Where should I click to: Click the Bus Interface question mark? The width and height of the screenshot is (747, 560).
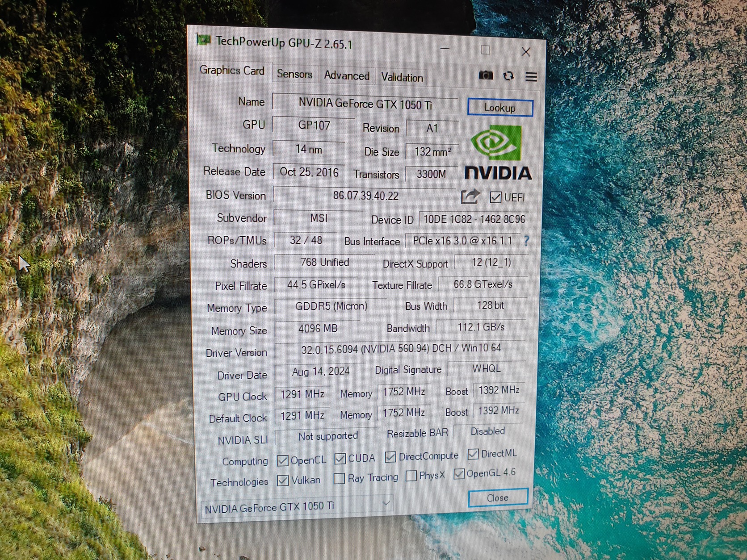click(527, 241)
